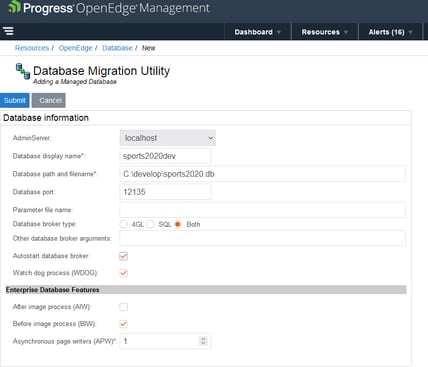Go to OpenEdge breadcrumb link
The image size is (428, 367).
[75, 48]
